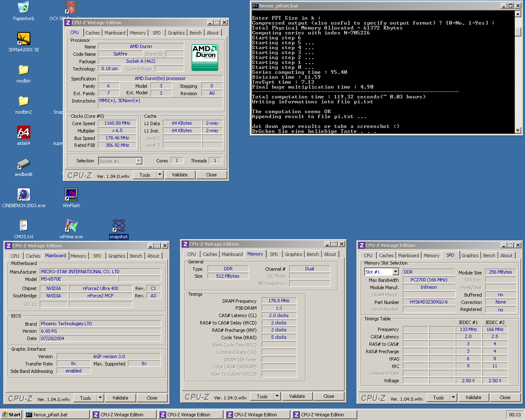The width and height of the screenshot is (525, 420).
Task: Click the nForce2 Ultra 400 chipset field
Action: click(100, 288)
